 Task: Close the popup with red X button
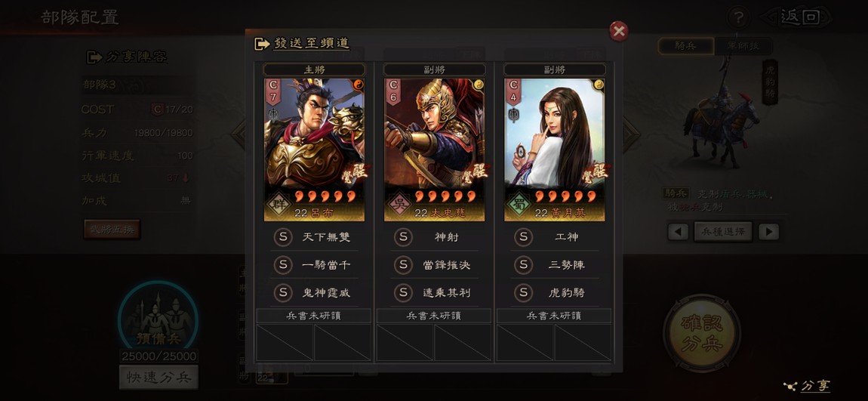pyautogui.click(x=619, y=31)
